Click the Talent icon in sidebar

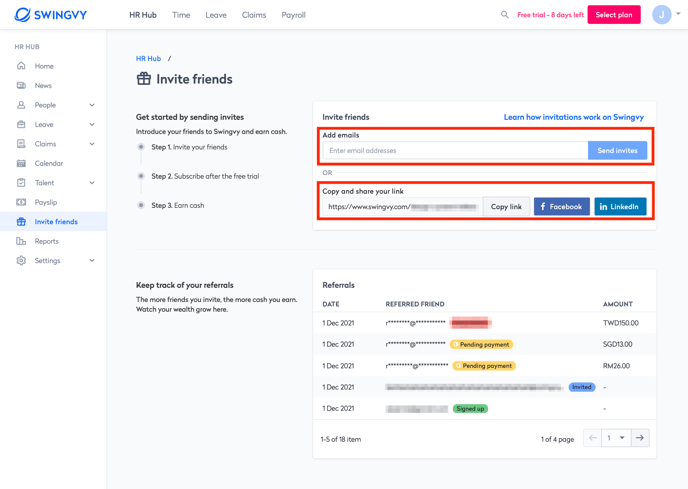(21, 183)
